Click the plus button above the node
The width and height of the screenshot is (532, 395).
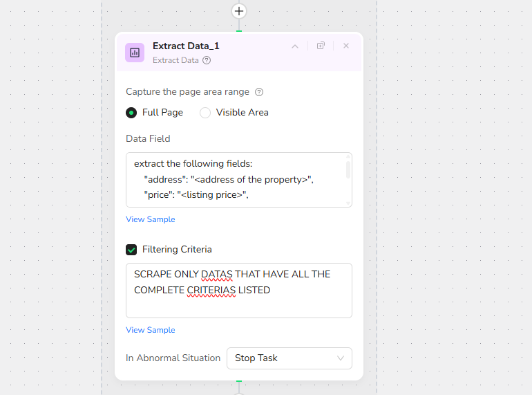coord(239,11)
